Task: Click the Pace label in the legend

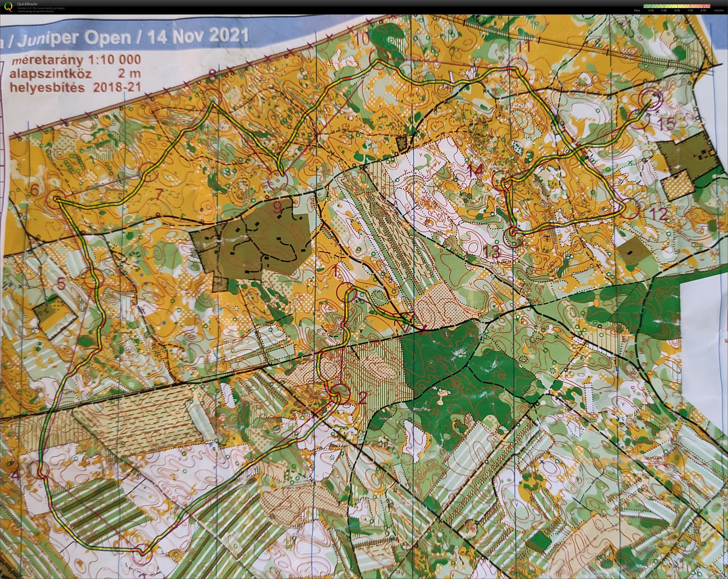Action: pos(637,10)
